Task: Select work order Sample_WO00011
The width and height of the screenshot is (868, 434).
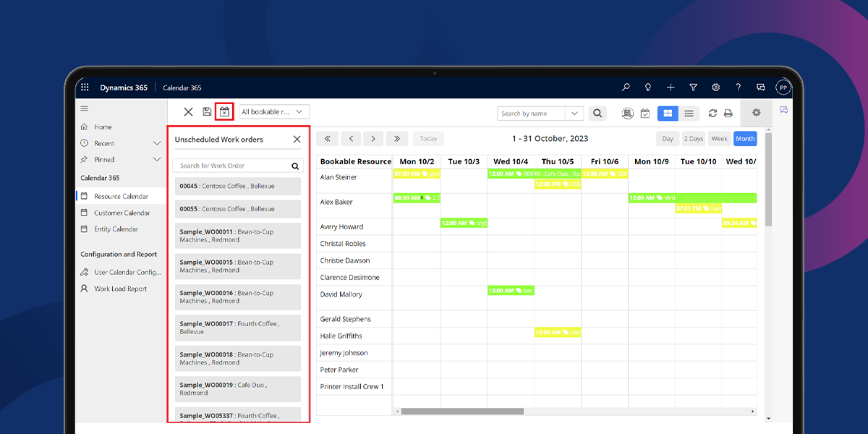Action: coord(238,236)
